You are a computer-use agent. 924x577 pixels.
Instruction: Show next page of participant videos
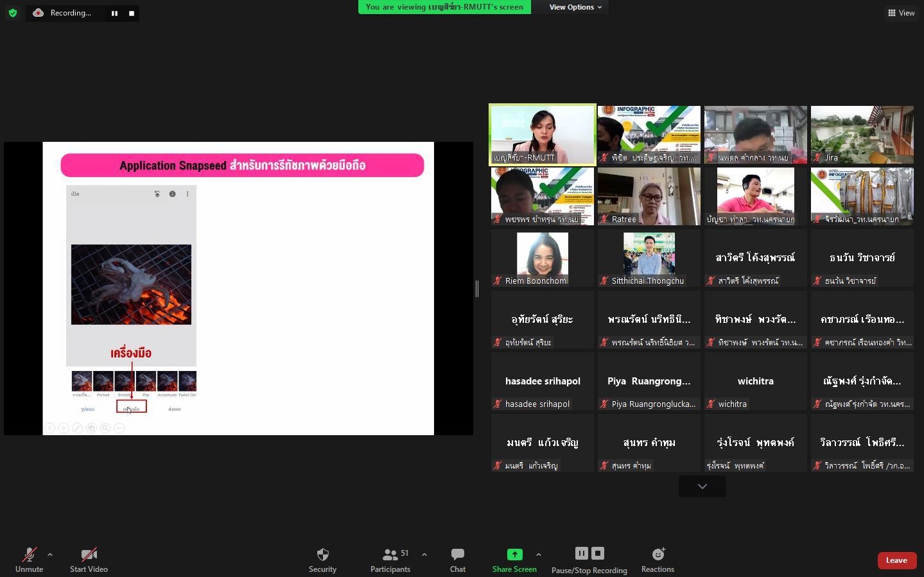tap(702, 487)
